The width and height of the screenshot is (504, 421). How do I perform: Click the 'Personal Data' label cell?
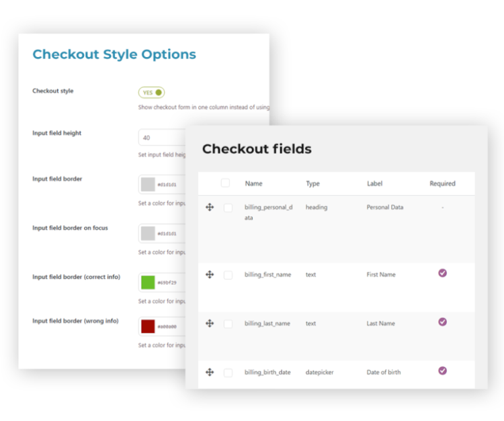click(x=385, y=207)
